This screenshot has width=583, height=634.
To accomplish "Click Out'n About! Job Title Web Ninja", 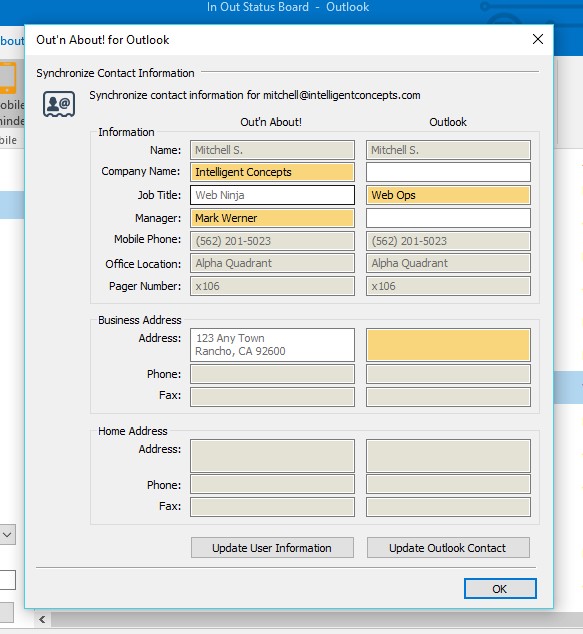I will point(272,195).
